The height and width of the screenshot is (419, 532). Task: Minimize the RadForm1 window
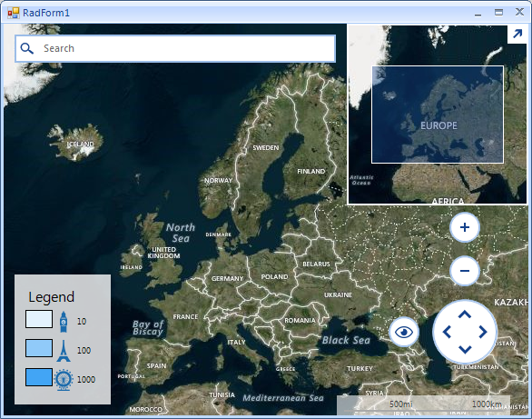click(478, 14)
